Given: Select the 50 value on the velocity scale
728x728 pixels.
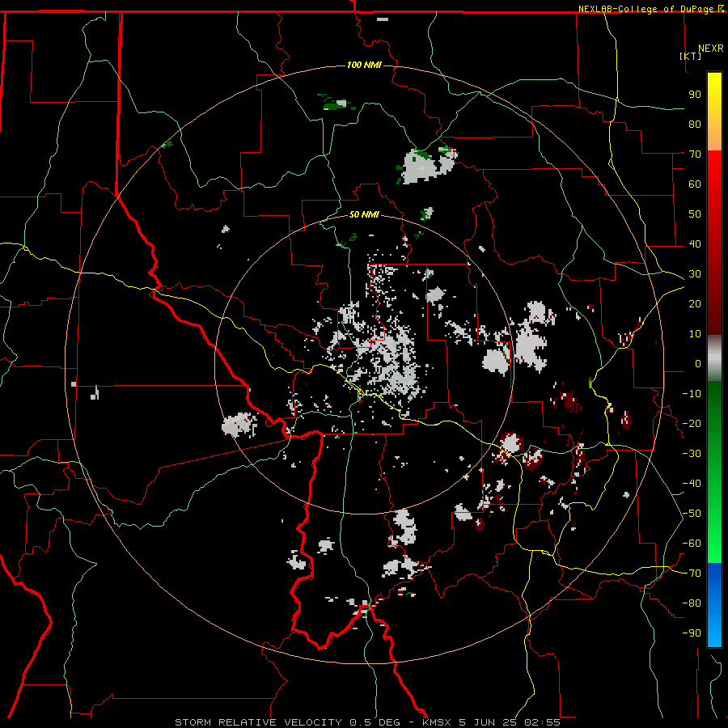Looking at the screenshot, I should [695, 214].
